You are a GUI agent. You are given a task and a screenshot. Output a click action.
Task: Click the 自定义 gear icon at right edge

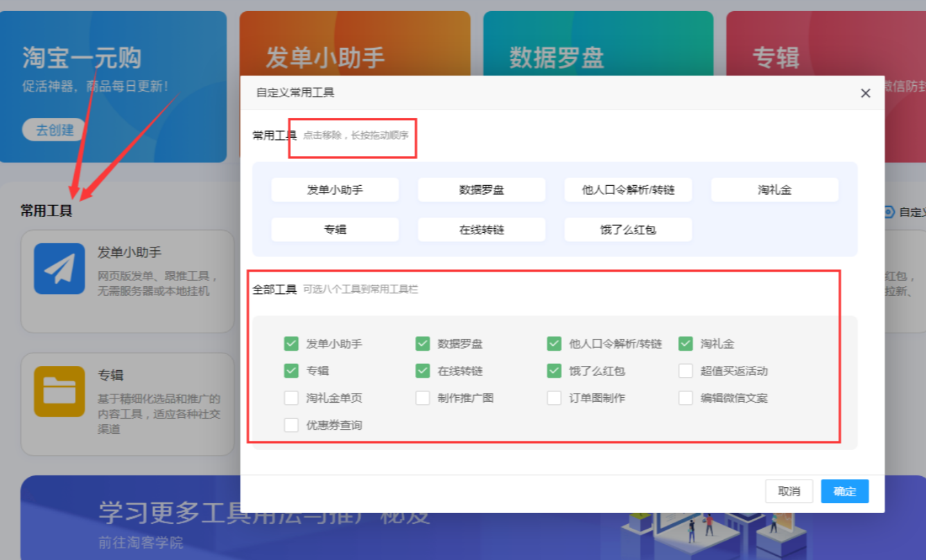(x=889, y=212)
